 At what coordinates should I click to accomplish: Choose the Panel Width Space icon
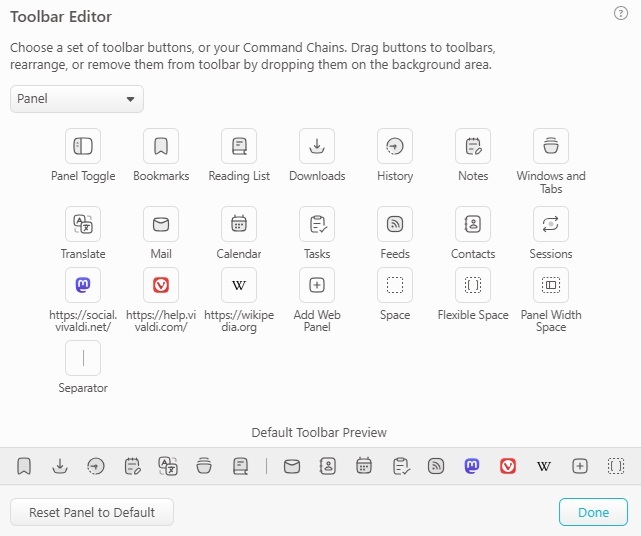[551, 285]
